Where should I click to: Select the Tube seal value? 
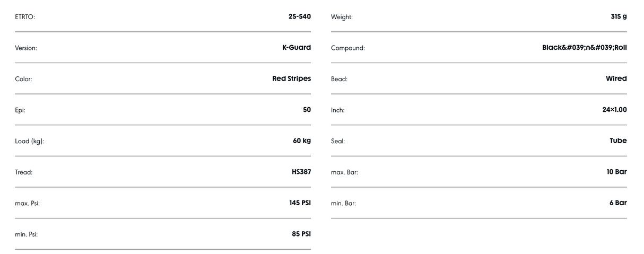(x=619, y=141)
